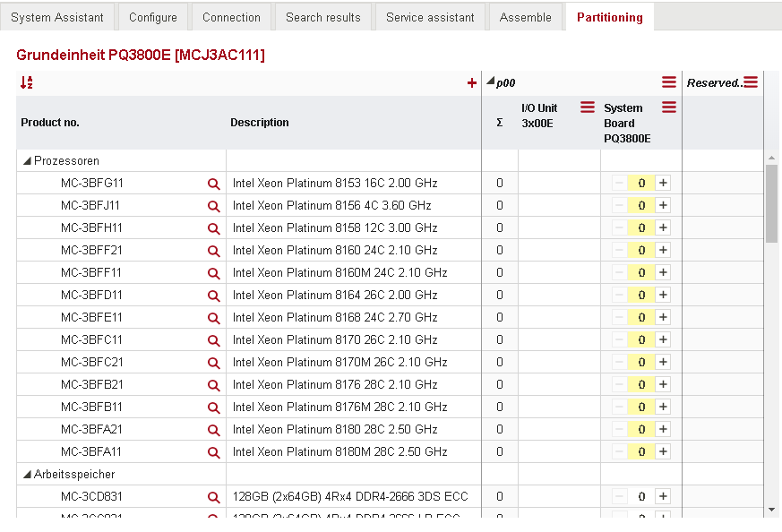Search details for MC-3BFE11

click(213, 318)
